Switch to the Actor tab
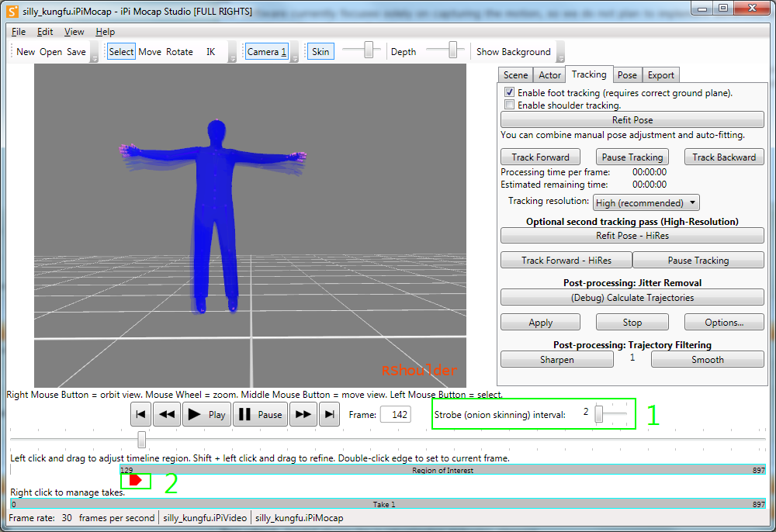776x532 pixels. pos(549,75)
